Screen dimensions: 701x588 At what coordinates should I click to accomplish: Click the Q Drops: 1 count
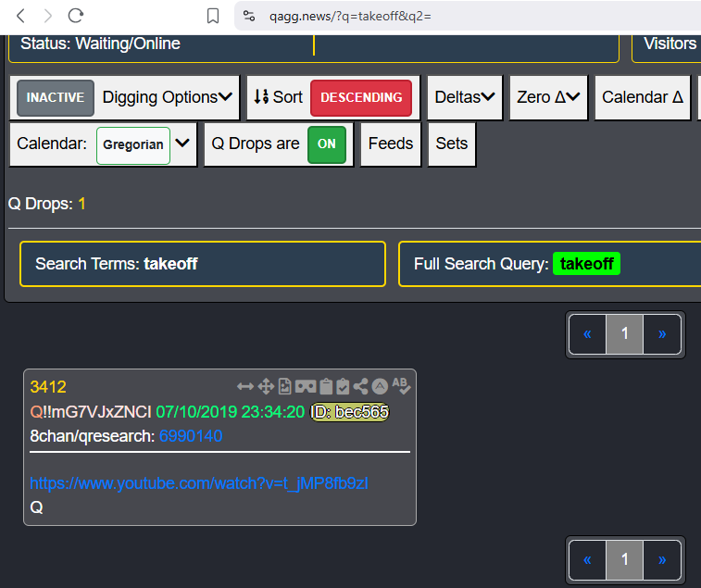(47, 204)
